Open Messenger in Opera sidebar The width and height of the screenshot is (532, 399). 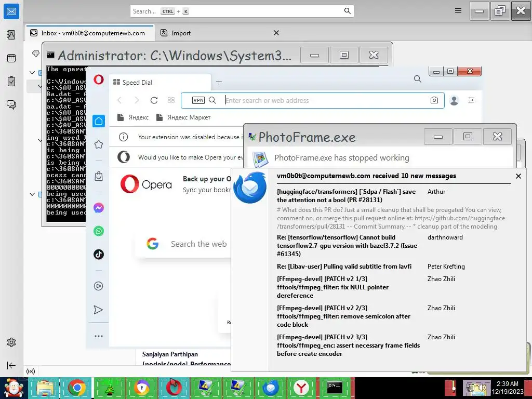pyautogui.click(x=99, y=208)
